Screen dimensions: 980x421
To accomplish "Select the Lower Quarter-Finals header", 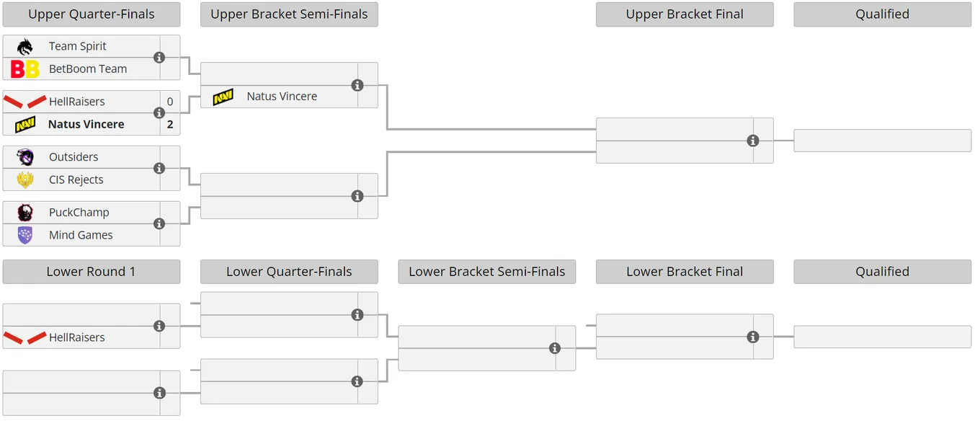I will click(x=289, y=272).
